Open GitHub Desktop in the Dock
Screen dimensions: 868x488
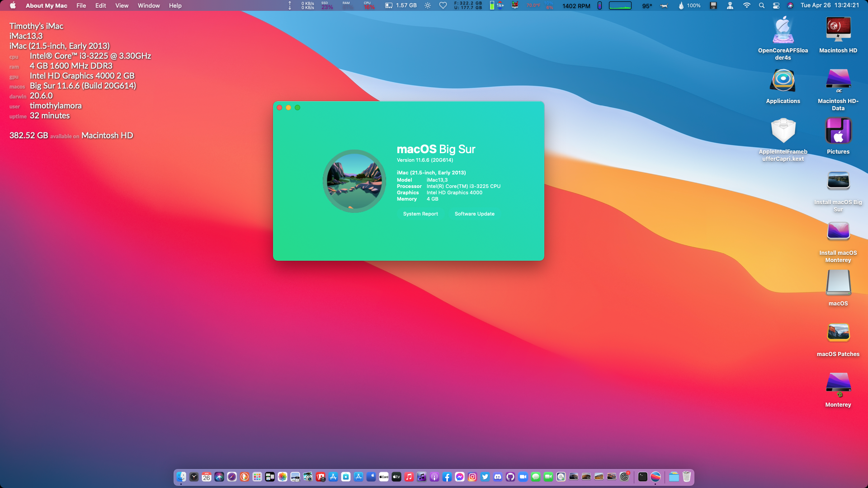510,477
